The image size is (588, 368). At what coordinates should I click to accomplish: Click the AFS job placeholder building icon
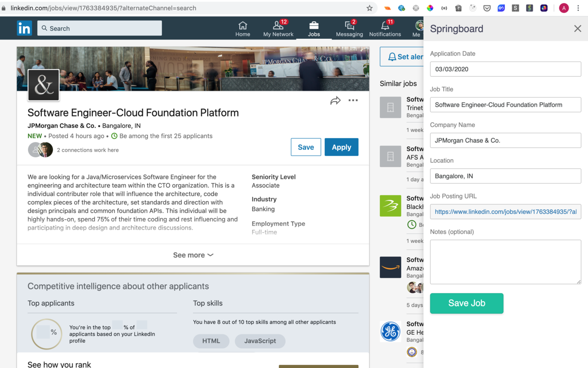tap(390, 156)
